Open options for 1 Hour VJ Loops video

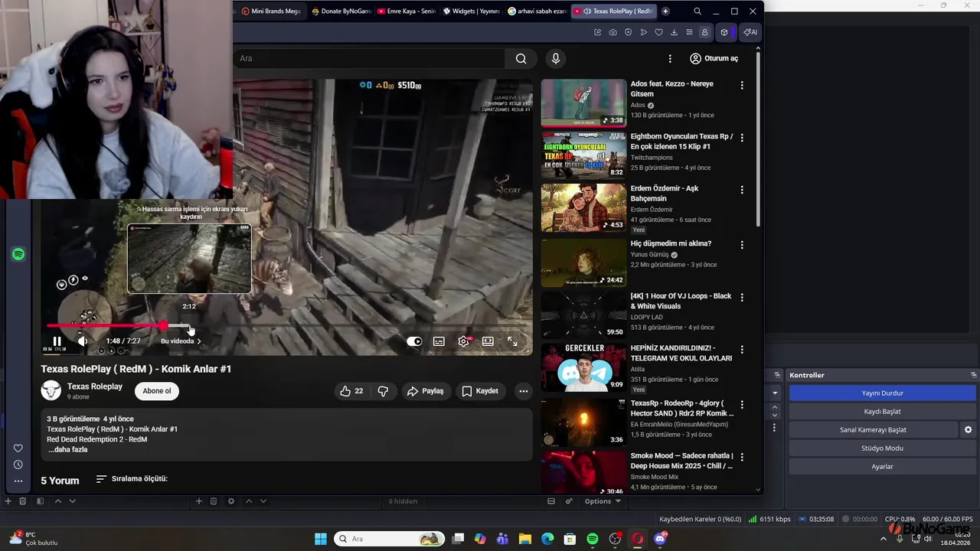[x=741, y=297]
